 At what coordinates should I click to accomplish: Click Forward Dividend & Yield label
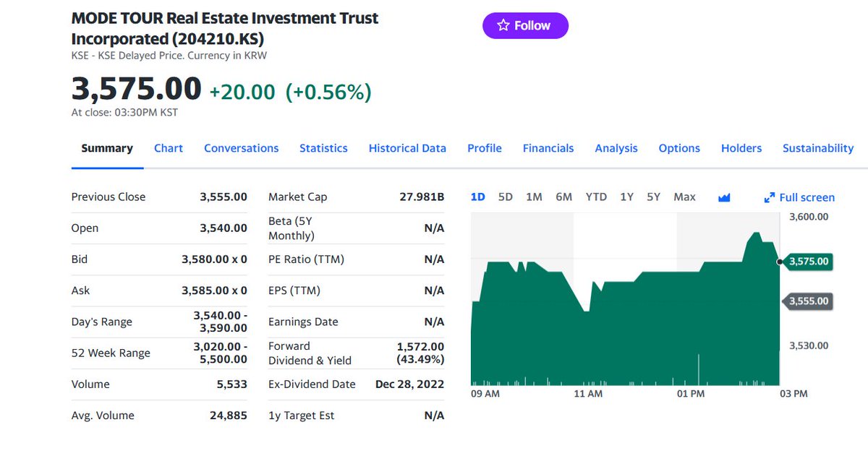pos(310,353)
